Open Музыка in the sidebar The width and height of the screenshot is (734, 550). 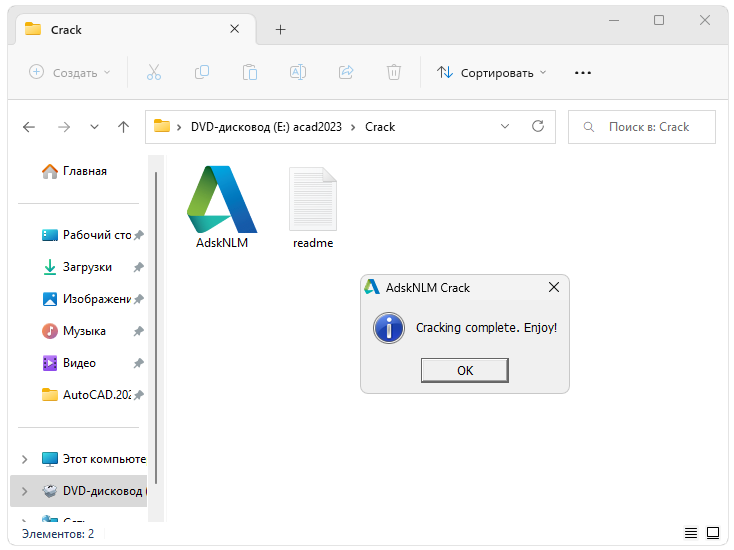(75, 331)
